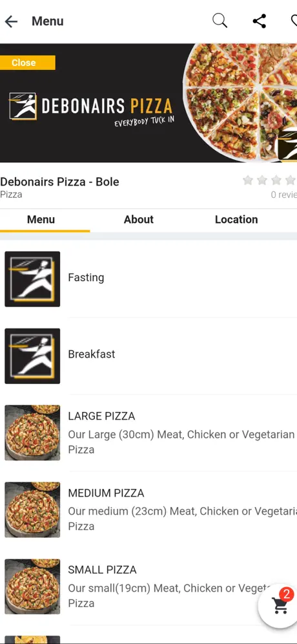Tap the Fasting category thumbnail
Image resolution: width=297 pixels, height=644 pixels.
(32, 279)
